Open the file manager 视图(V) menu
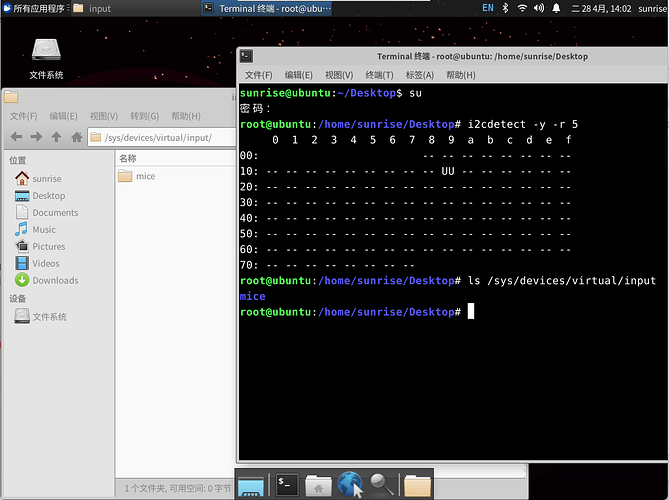Viewport: 669px width, 500px height. point(104,116)
